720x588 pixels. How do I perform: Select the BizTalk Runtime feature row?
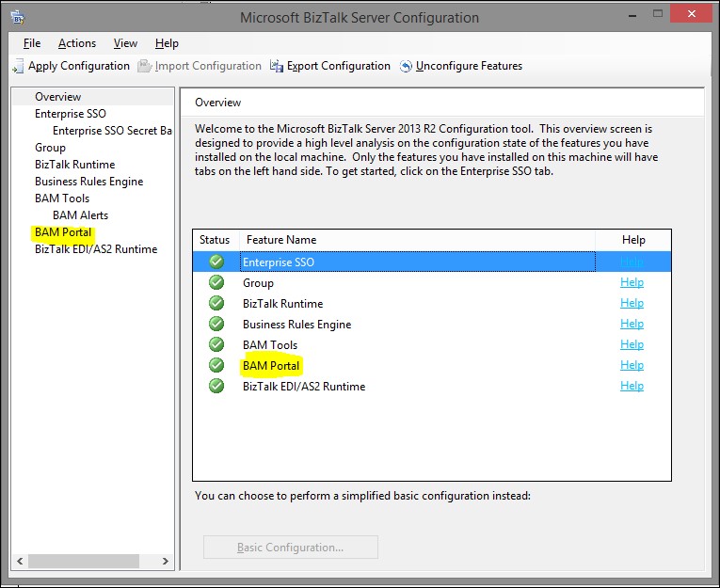432,303
